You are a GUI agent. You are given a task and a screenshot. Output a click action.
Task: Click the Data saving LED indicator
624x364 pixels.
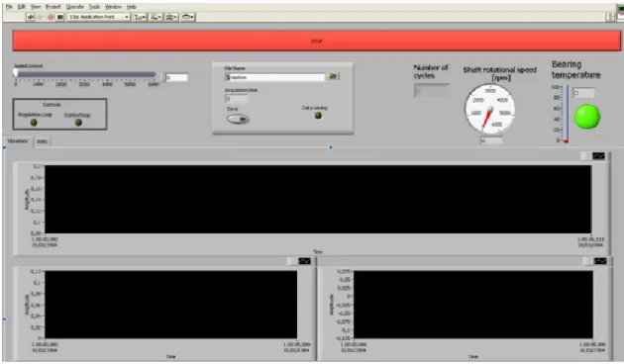(318, 116)
